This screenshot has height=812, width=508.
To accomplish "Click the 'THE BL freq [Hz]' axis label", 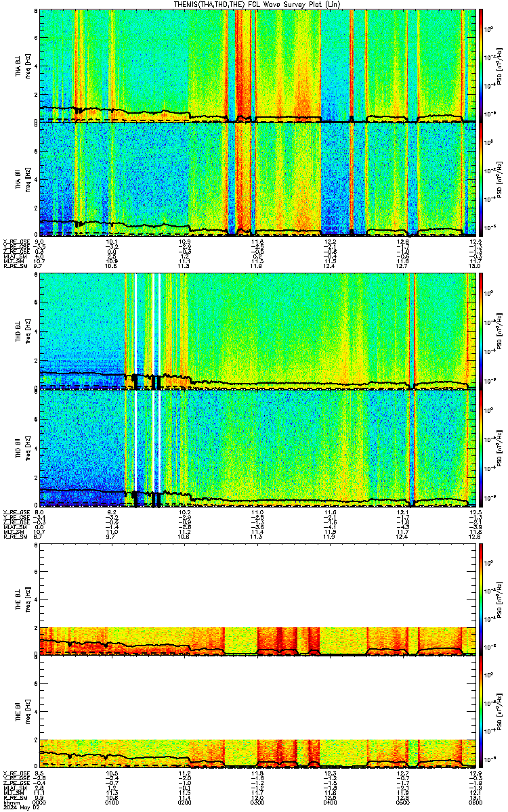I will (23, 600).
